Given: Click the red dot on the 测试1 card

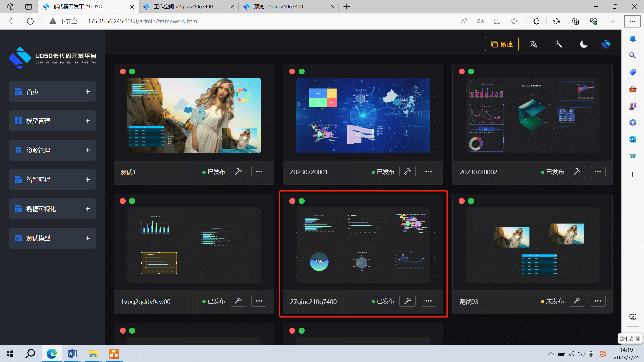Looking at the screenshot, I should pyautogui.click(x=123, y=71).
